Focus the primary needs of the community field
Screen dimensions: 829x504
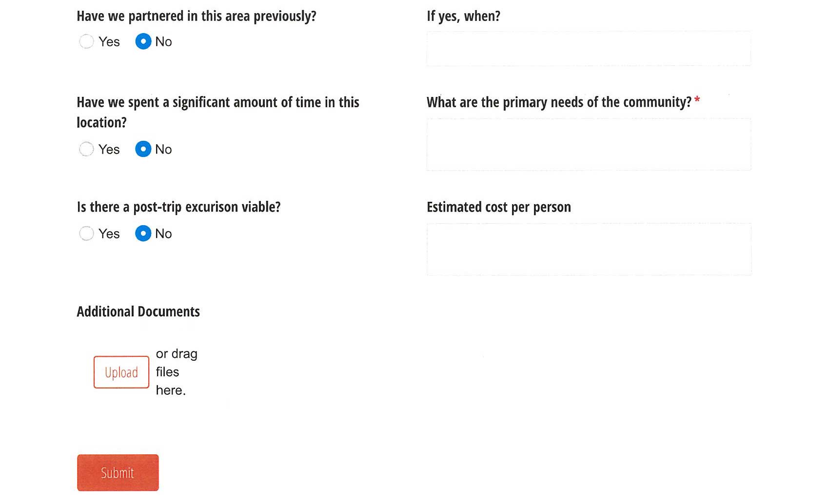[x=589, y=144]
